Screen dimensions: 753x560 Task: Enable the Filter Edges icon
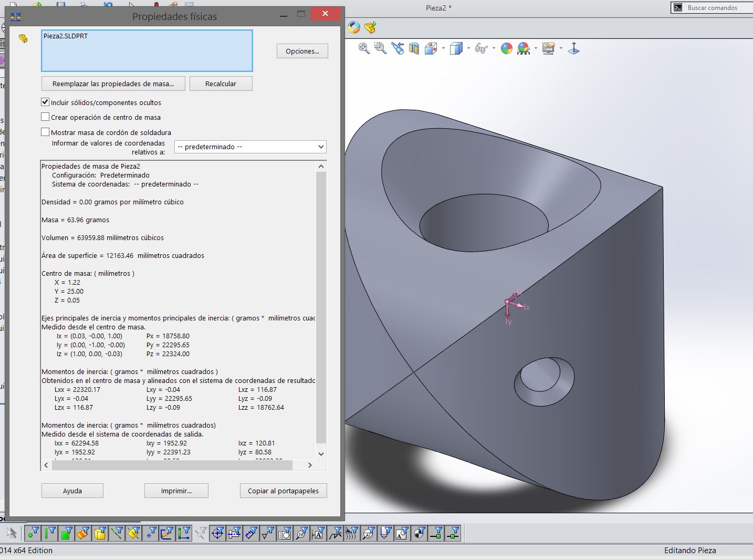click(49, 533)
